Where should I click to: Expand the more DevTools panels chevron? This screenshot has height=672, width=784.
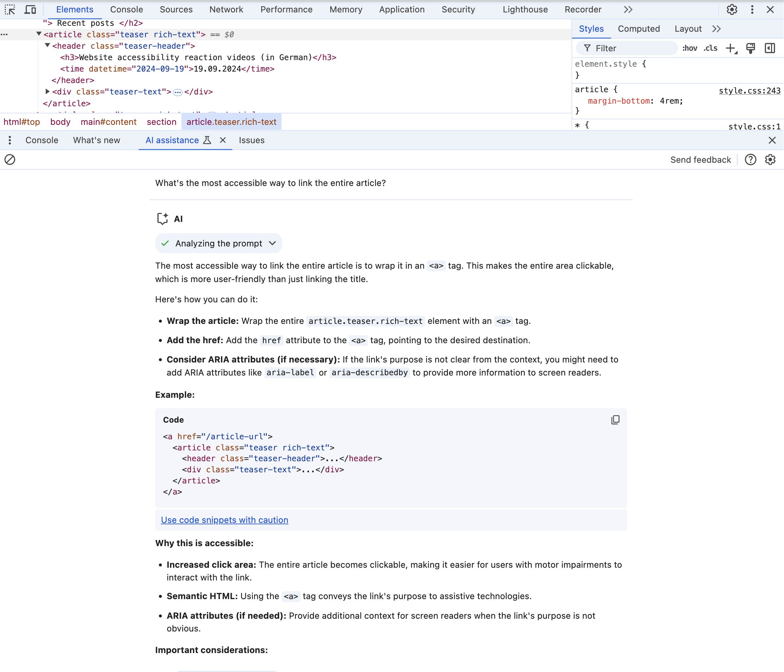tap(628, 9)
